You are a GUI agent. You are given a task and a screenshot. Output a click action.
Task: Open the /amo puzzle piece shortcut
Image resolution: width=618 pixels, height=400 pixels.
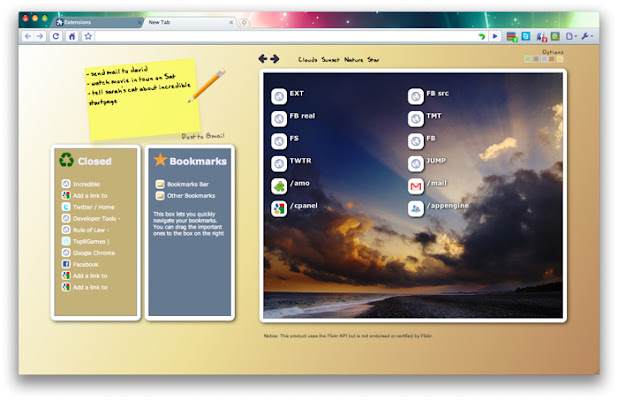(x=279, y=186)
